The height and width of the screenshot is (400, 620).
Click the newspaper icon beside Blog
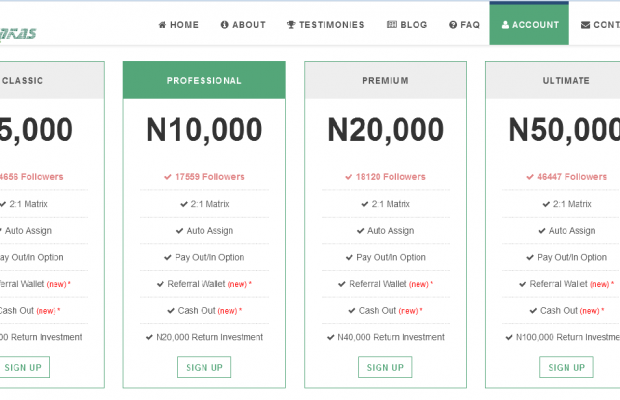(x=391, y=25)
